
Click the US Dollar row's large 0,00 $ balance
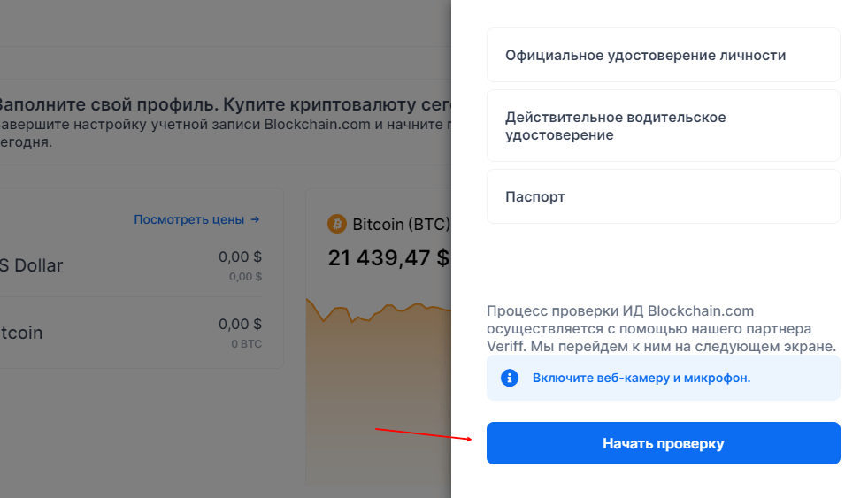pyautogui.click(x=240, y=257)
